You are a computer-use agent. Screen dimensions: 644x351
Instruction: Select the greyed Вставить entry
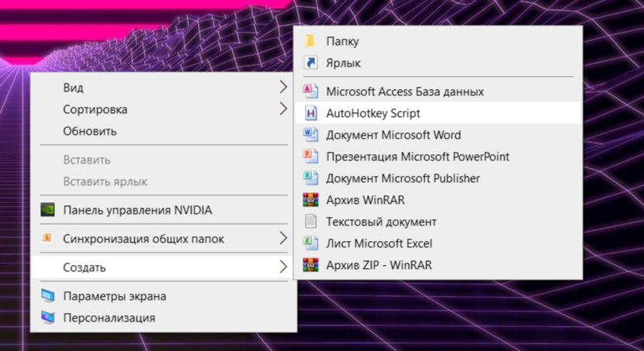point(164,160)
